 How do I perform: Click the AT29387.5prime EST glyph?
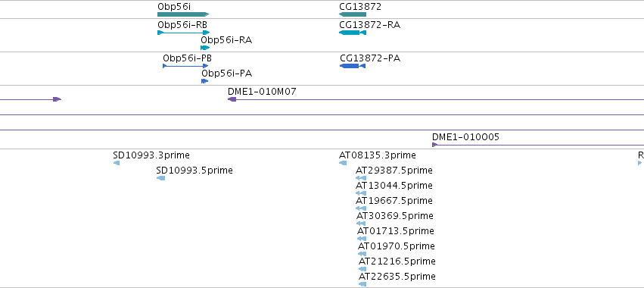(361, 178)
